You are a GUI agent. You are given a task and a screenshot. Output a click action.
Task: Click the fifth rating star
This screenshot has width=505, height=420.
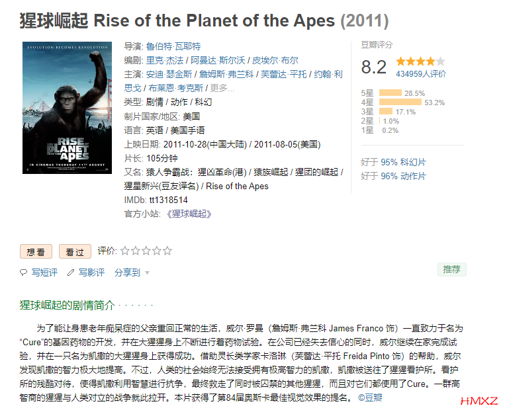coord(167,251)
